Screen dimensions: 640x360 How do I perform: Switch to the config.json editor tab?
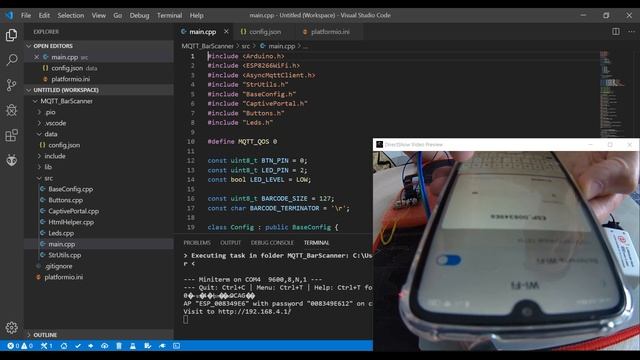[264, 32]
